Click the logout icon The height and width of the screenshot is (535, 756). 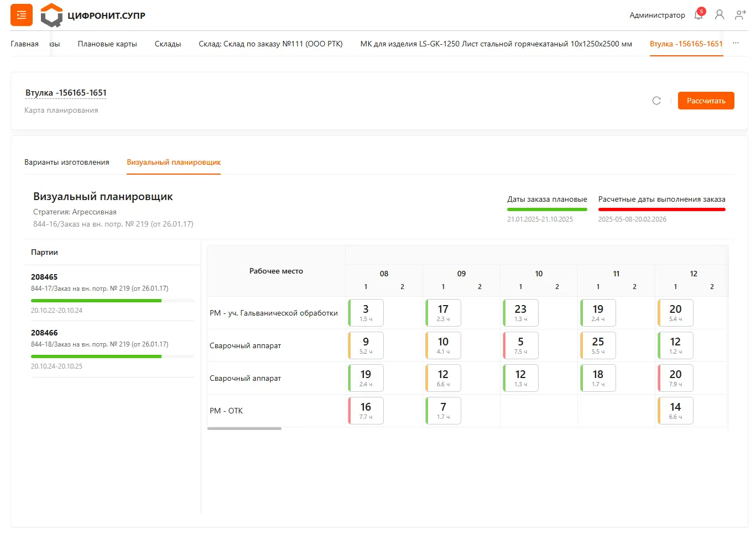tap(740, 15)
